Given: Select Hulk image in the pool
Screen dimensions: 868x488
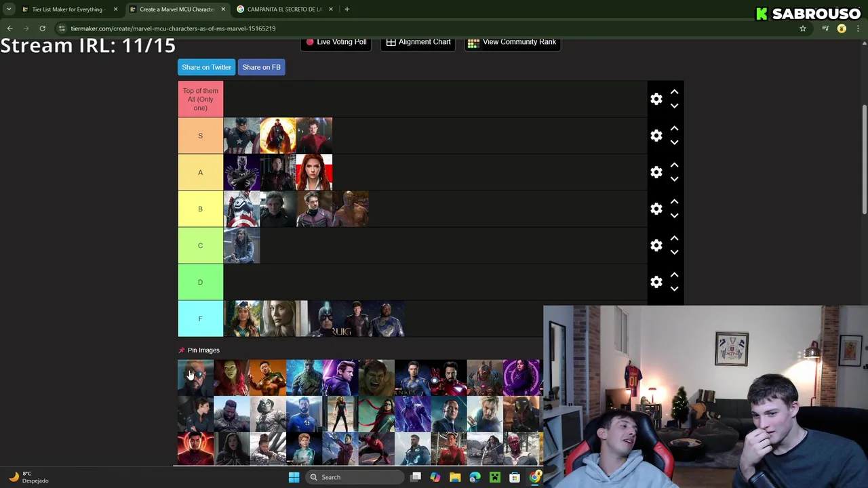Looking at the screenshot, I should (x=376, y=378).
